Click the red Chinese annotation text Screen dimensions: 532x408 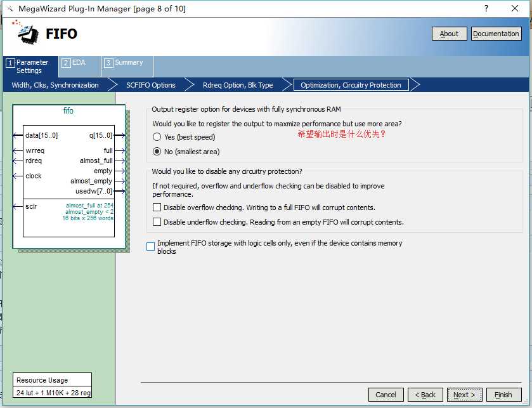point(342,134)
